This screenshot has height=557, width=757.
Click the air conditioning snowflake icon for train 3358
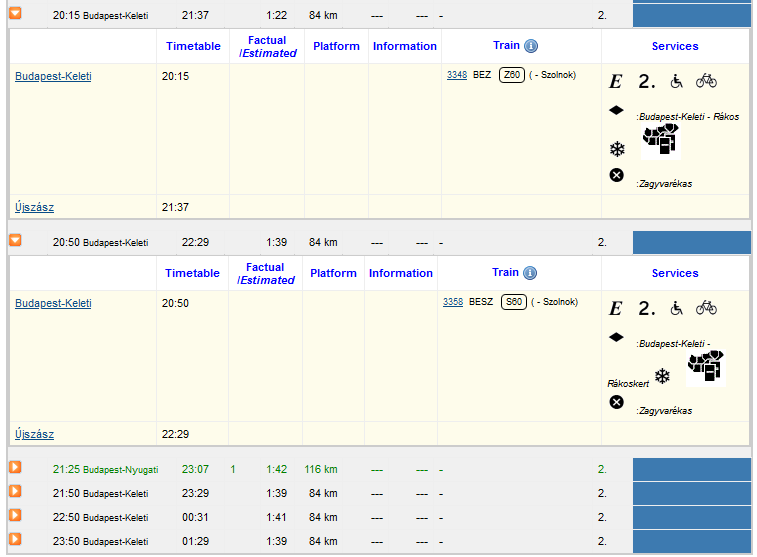click(x=662, y=376)
